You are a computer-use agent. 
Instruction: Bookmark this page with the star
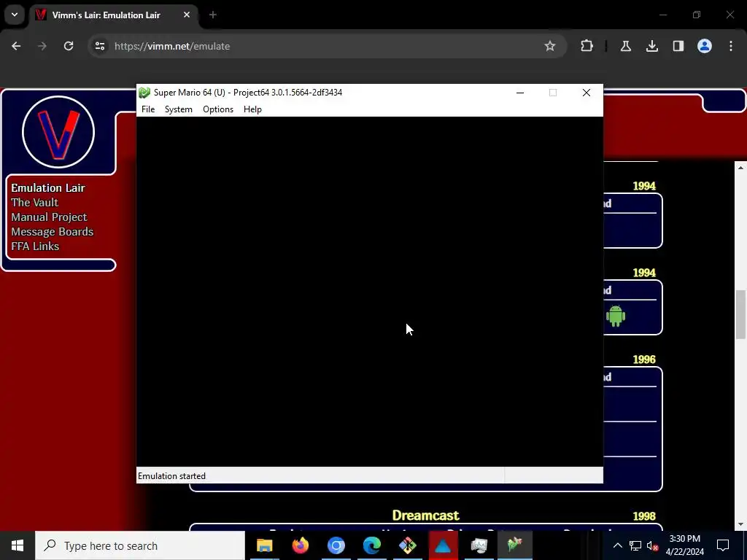(550, 46)
